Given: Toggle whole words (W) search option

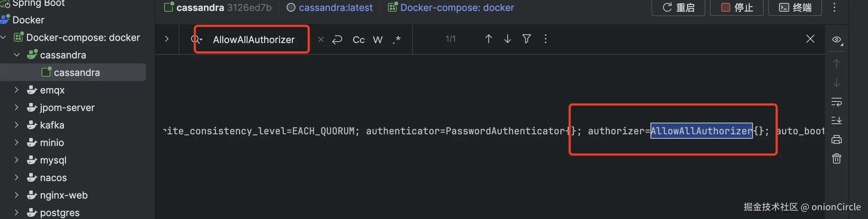Looking at the screenshot, I should coord(377,40).
